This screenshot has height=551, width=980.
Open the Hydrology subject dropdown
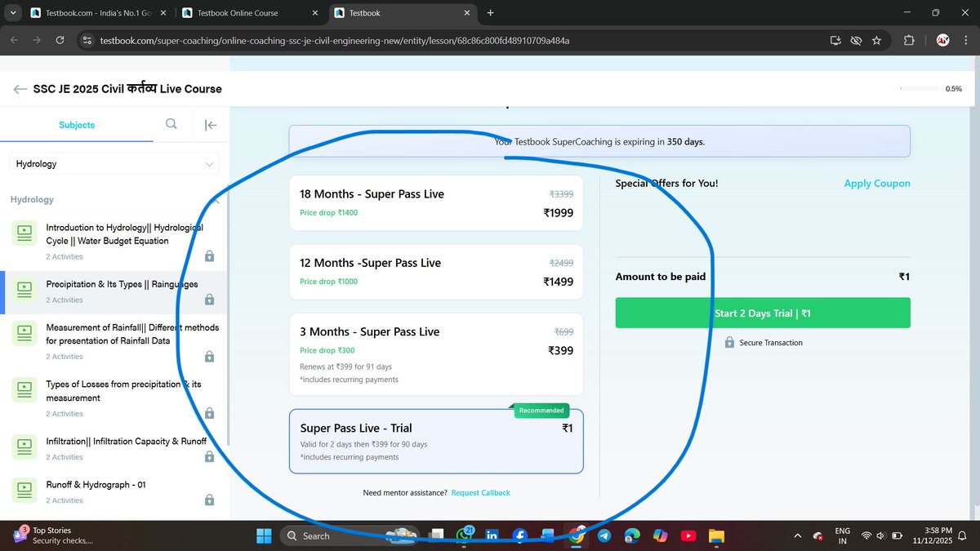point(115,164)
